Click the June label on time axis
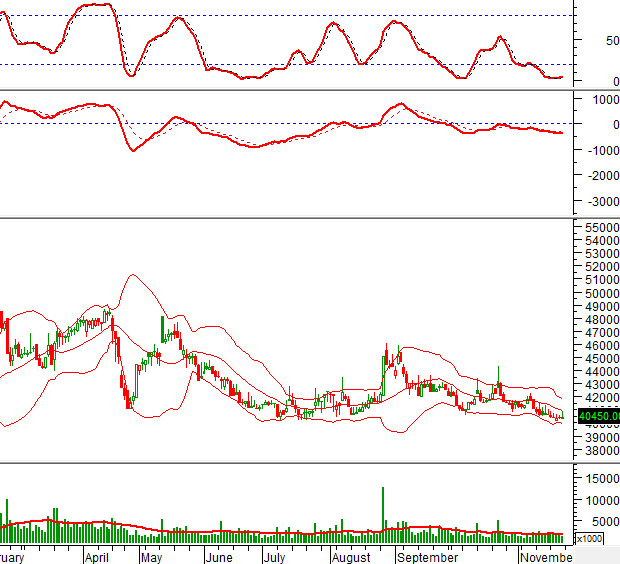 217,556
